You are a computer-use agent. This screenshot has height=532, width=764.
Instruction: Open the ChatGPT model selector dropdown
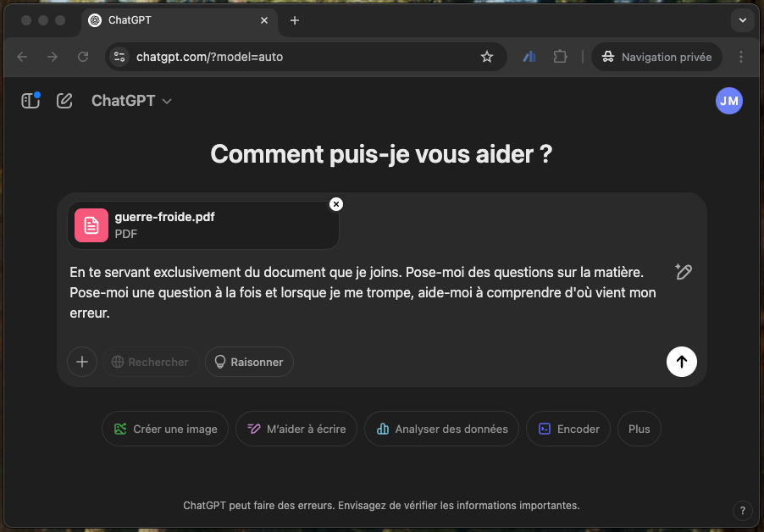click(x=131, y=100)
